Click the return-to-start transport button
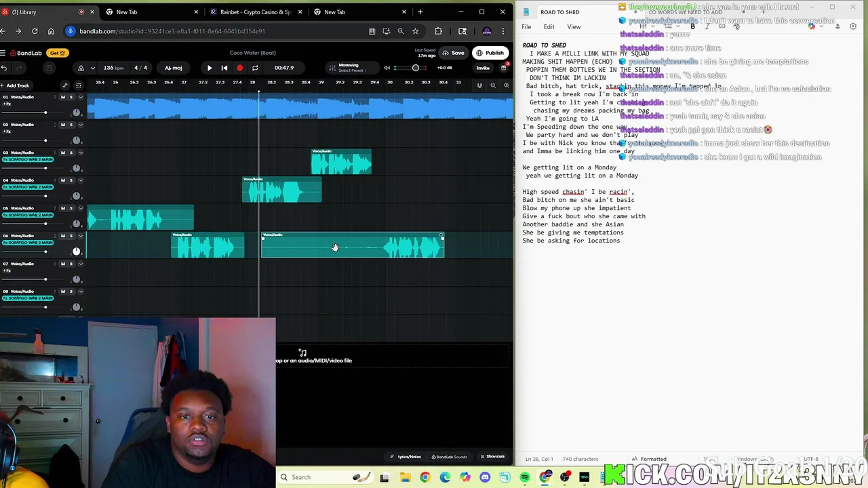This screenshot has width=868, height=488. click(x=224, y=68)
